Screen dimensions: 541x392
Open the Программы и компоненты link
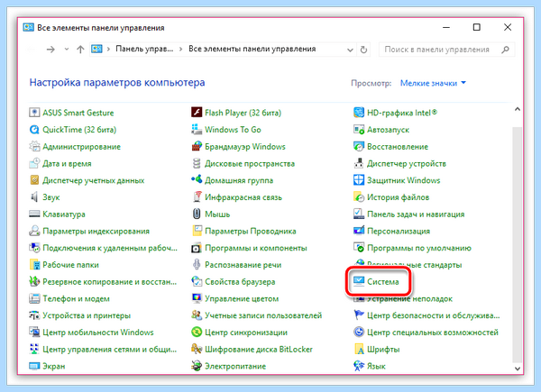(x=256, y=248)
